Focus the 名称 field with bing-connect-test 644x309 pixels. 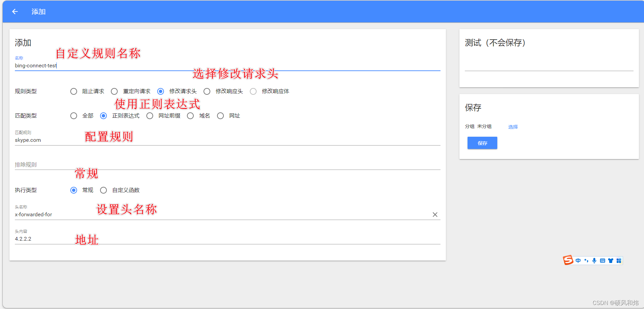228,66
